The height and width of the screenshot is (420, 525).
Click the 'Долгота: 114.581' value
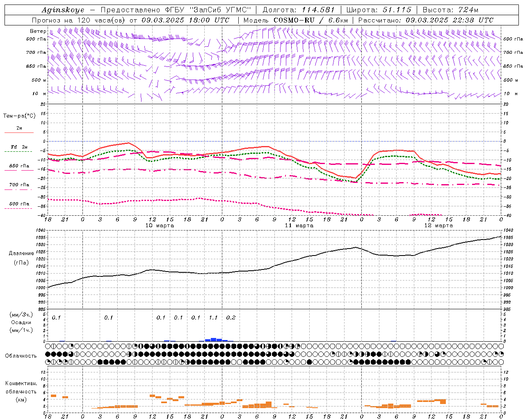pyautogui.click(x=299, y=10)
